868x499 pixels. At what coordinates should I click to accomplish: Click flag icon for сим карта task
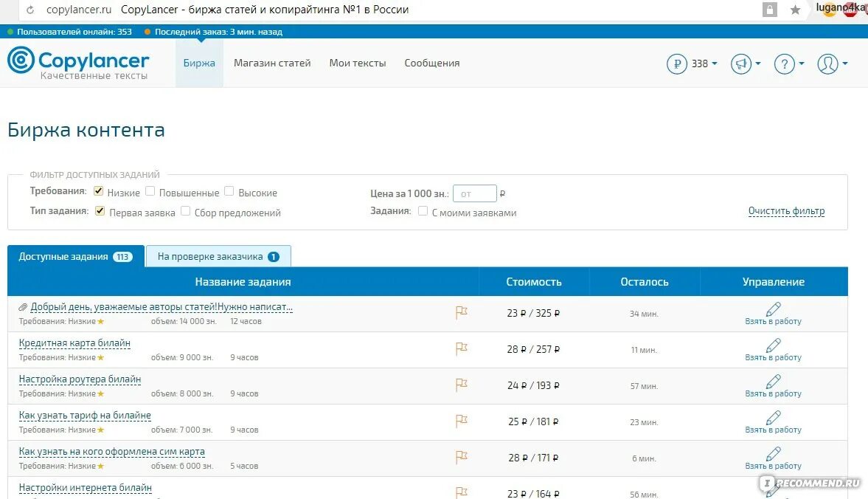pos(461,458)
